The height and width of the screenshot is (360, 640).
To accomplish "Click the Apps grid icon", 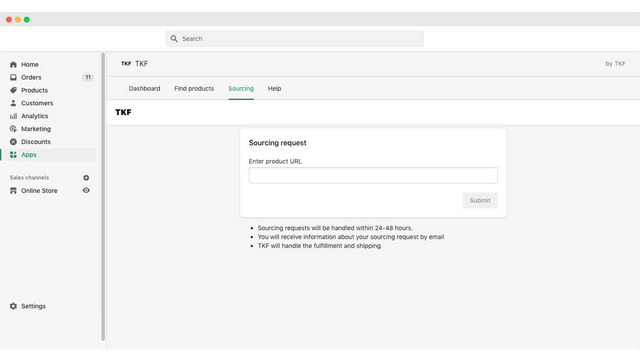I will [13, 155].
